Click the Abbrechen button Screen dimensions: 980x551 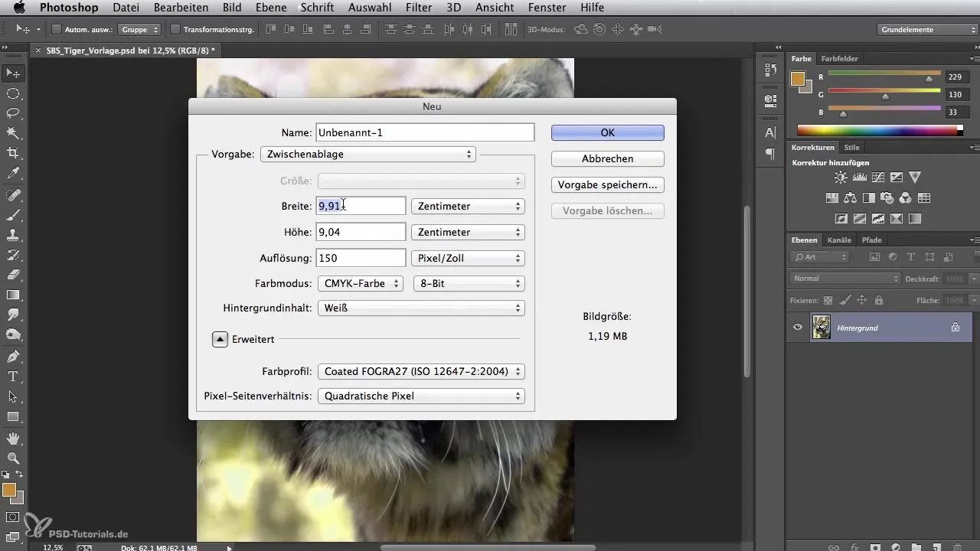tap(608, 158)
